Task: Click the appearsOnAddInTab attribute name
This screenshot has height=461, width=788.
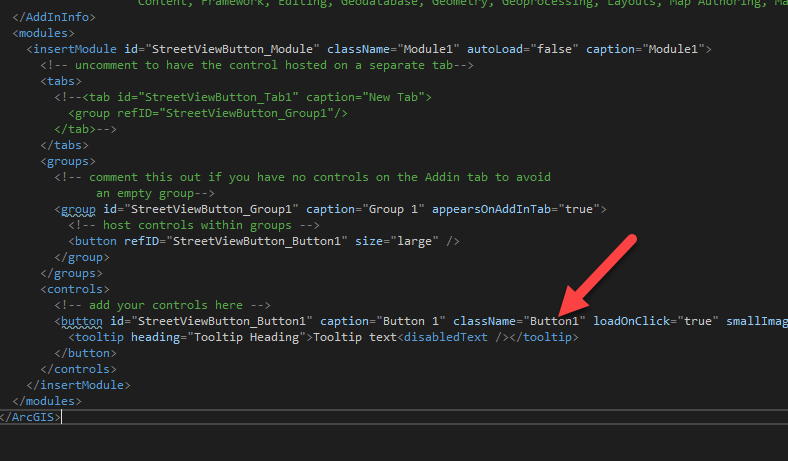Action: (x=491, y=209)
